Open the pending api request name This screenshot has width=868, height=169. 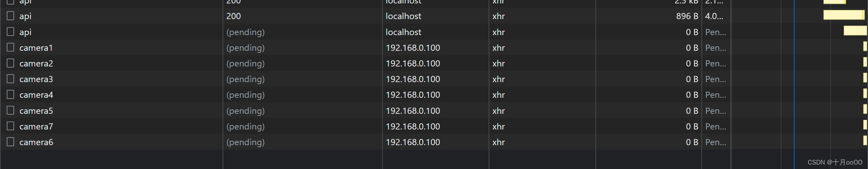pos(25,32)
